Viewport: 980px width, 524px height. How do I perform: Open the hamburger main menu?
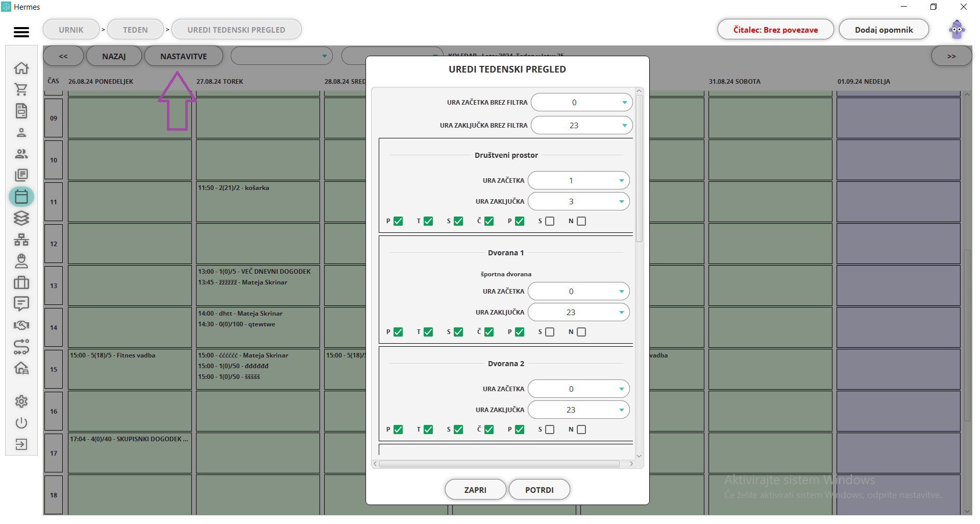pyautogui.click(x=21, y=32)
